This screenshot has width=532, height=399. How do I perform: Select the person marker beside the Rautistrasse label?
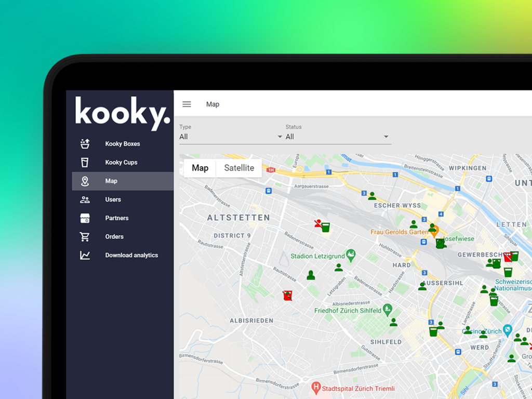pos(311,275)
